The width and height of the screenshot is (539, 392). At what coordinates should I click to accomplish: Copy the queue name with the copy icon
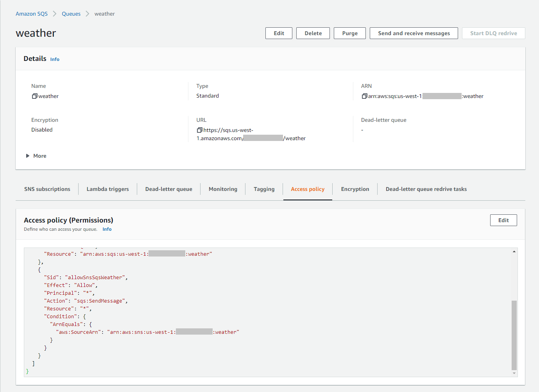(35, 96)
